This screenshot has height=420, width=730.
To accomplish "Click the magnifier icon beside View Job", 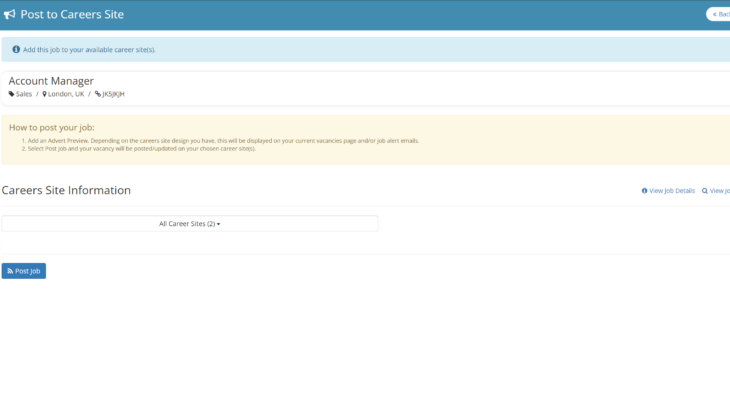I will click(x=705, y=191).
